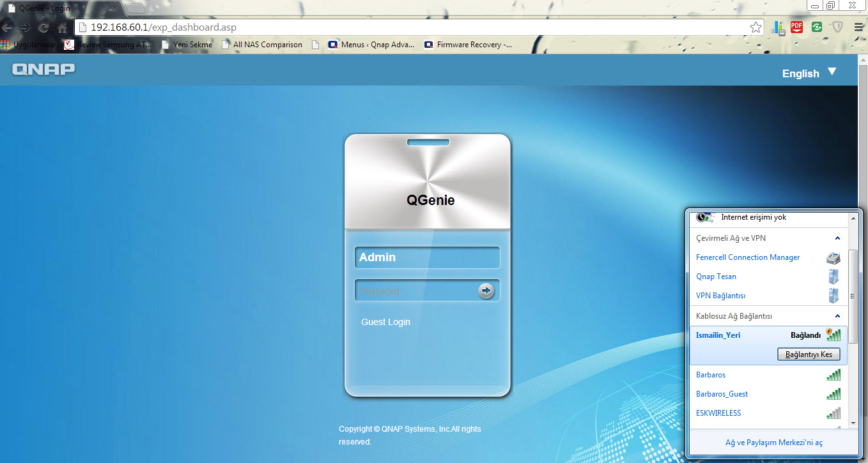
Task: Click Barbaros_Guest signal strength icon
Action: point(833,394)
